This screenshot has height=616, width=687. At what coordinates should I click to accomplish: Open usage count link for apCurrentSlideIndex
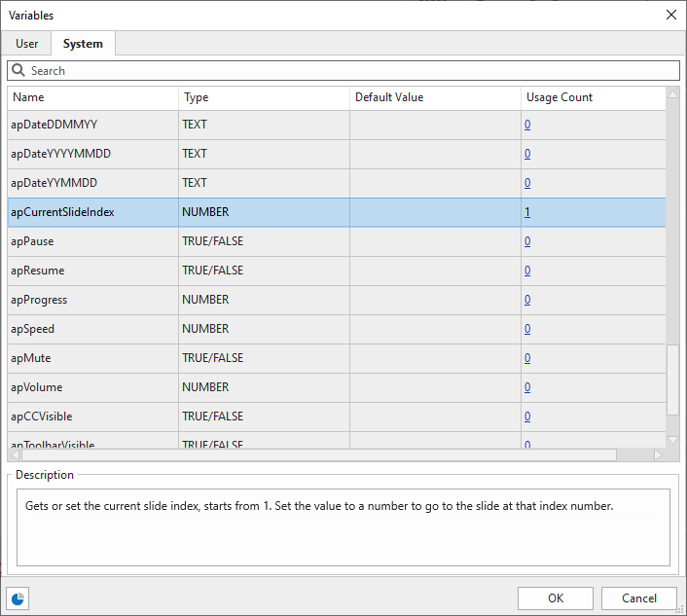coord(527,212)
